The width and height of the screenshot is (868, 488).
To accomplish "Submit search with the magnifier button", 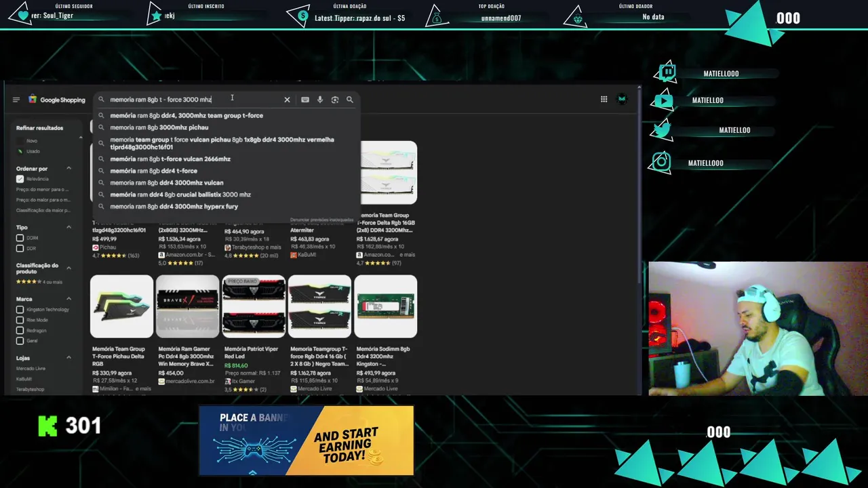I will [x=350, y=100].
